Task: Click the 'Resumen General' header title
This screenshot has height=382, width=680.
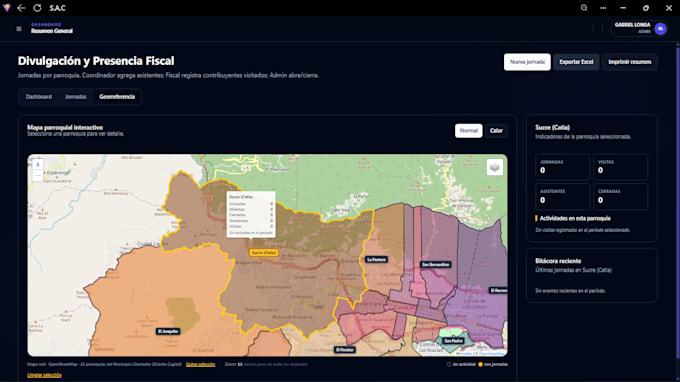Action: coord(52,31)
